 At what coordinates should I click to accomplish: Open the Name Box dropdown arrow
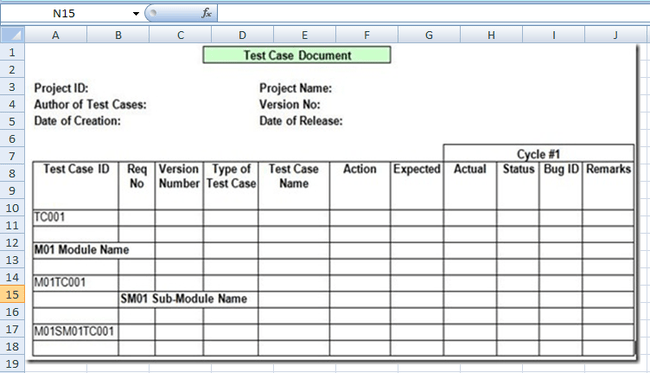[136, 14]
